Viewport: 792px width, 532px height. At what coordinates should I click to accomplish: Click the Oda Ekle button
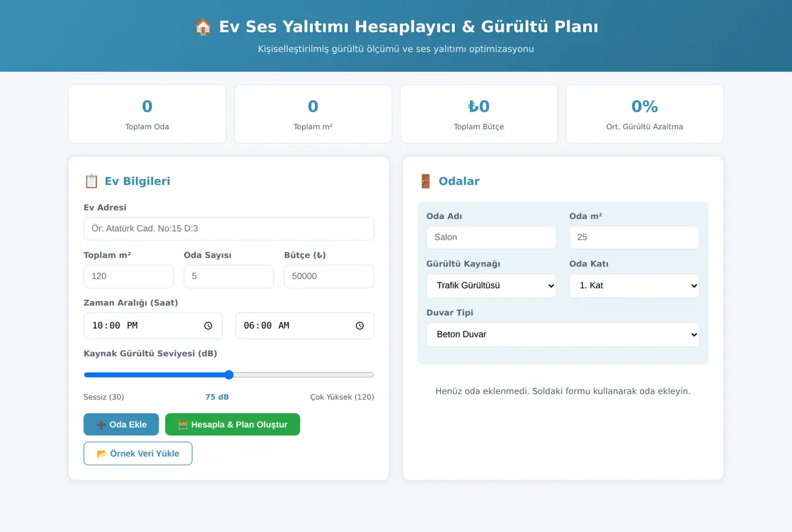point(121,424)
